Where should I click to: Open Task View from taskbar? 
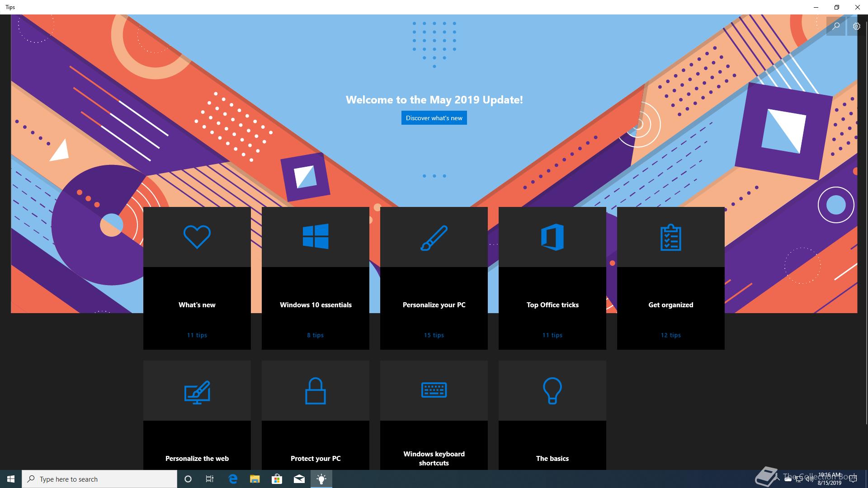point(210,479)
